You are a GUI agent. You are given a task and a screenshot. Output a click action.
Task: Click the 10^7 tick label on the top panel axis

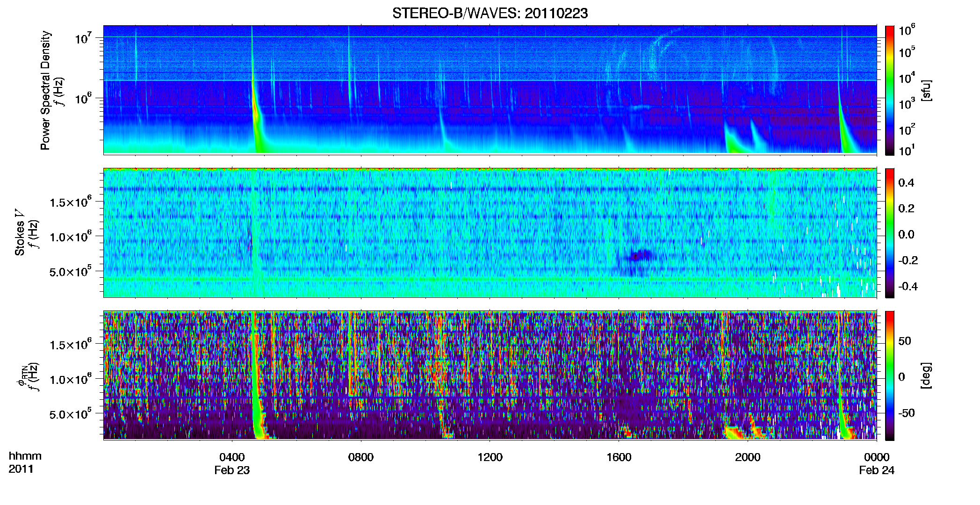[x=84, y=38]
